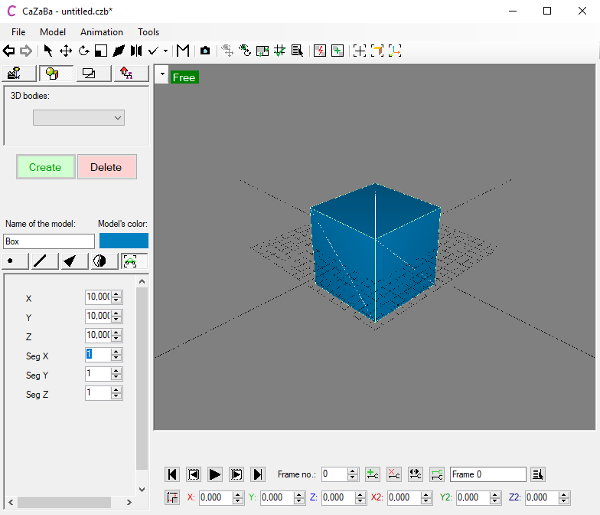Toggle the half-shaded circle mode button
Viewport: 600px width, 515px height.
coord(99,261)
